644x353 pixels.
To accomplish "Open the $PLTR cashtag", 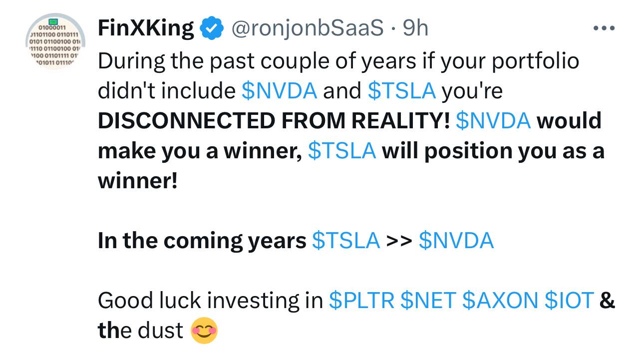I will coord(363,300).
